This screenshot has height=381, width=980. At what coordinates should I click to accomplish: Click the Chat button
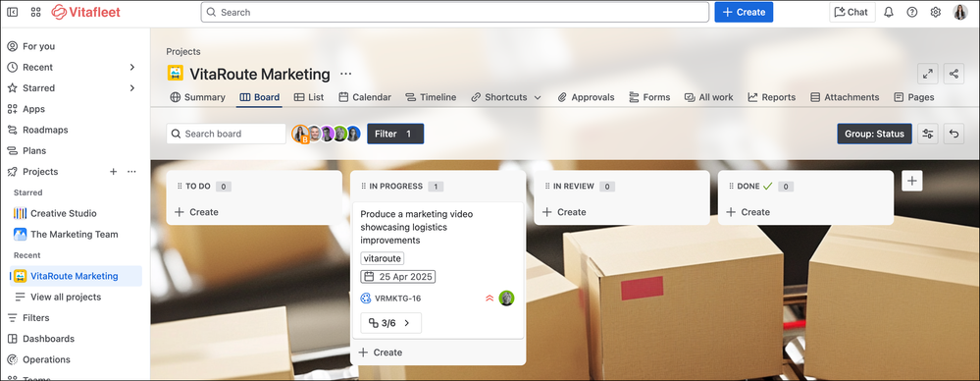click(851, 12)
